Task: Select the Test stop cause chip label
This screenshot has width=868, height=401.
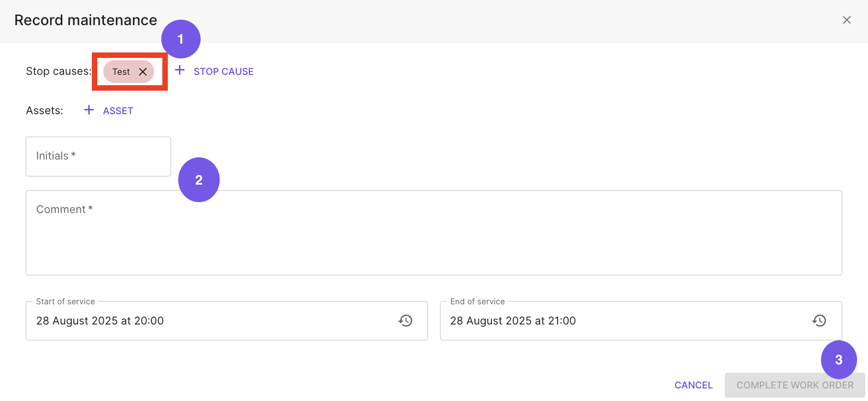Action: [121, 72]
